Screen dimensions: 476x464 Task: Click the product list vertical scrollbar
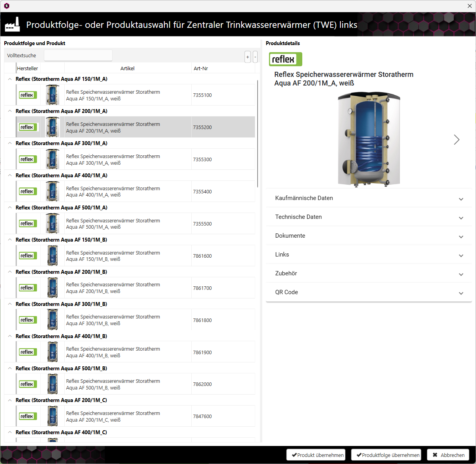pyautogui.click(x=258, y=133)
